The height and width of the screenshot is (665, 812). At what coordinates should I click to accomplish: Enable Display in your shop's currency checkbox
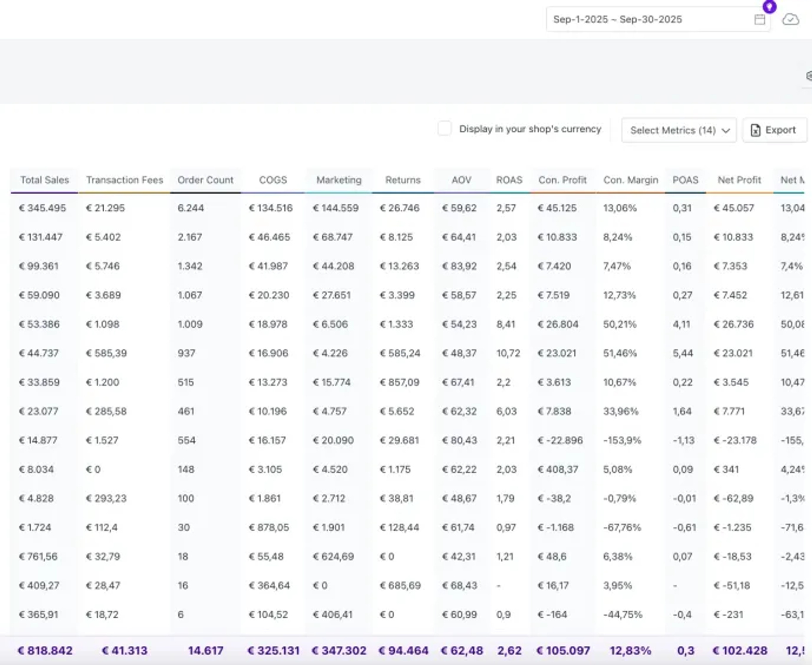445,128
